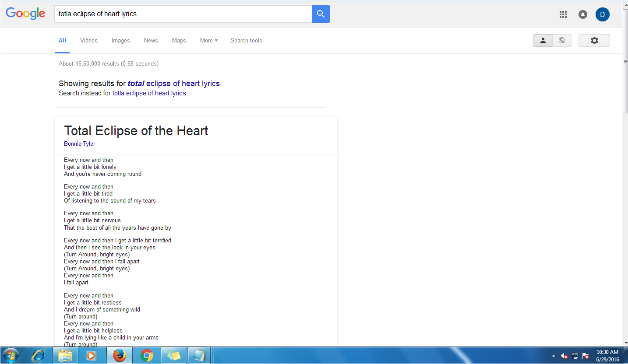
Task: Open the account avatar labeled D
Action: coord(603,14)
